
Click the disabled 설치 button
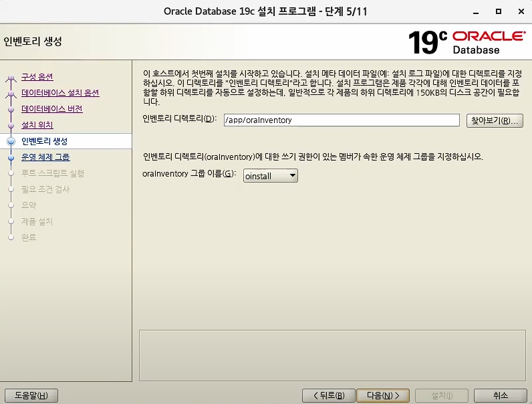[x=442, y=395]
